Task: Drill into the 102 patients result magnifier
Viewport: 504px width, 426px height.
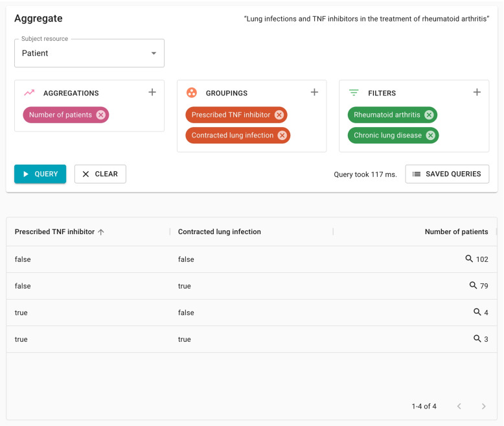Action: point(469,259)
